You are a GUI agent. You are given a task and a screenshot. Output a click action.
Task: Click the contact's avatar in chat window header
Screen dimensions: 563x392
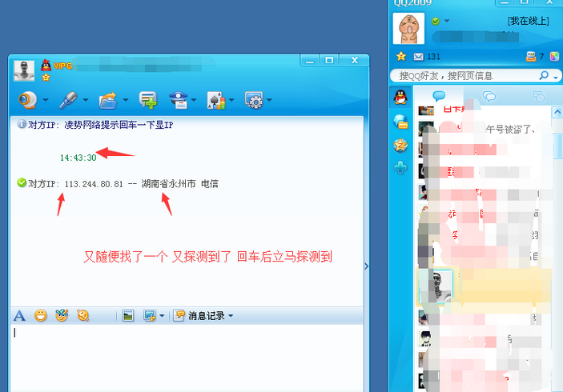(x=24, y=70)
